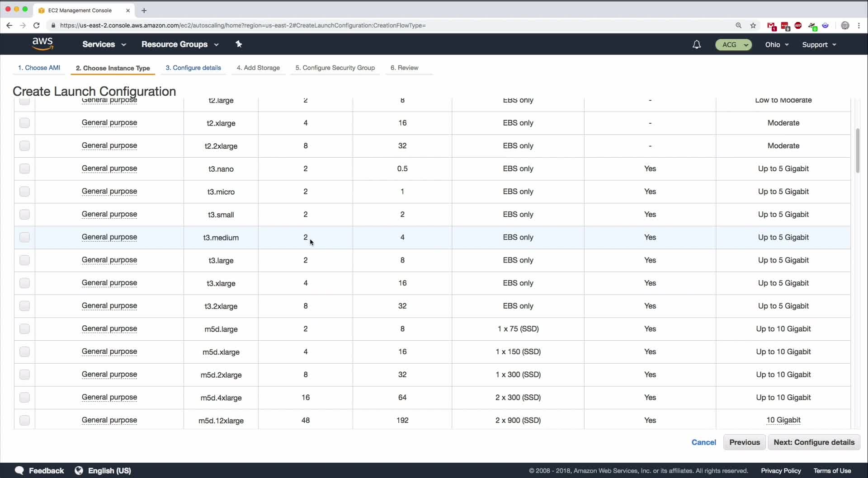Open the Privacy Policy link

click(781, 471)
